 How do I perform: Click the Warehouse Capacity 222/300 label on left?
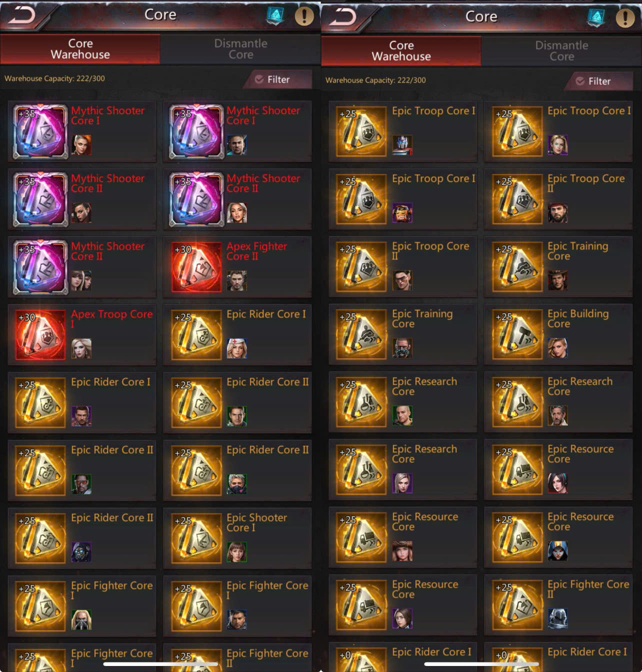coord(54,79)
